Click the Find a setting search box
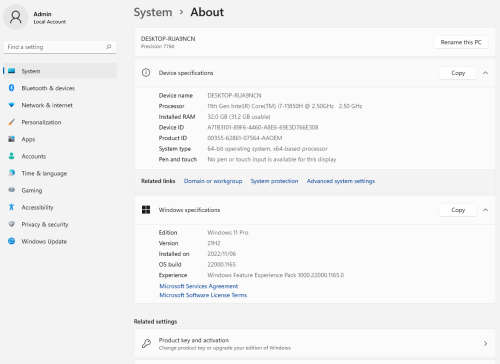Screen dimensions: 500x364 [60, 47]
